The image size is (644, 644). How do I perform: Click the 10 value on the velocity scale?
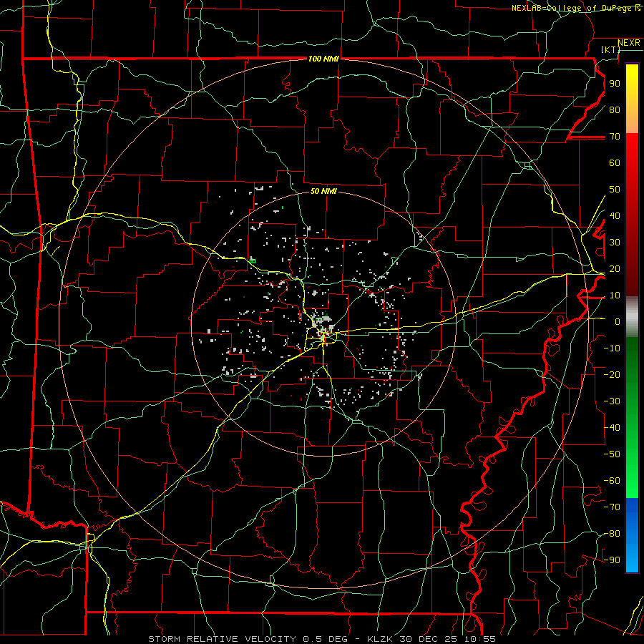615,296
